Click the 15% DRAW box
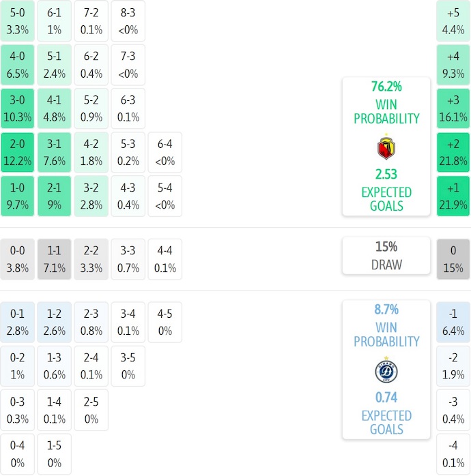This screenshot has height=476, width=471. point(386,256)
